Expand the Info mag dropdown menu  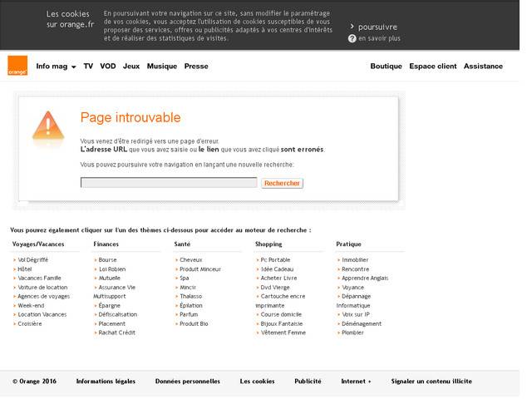pyautogui.click(x=56, y=66)
